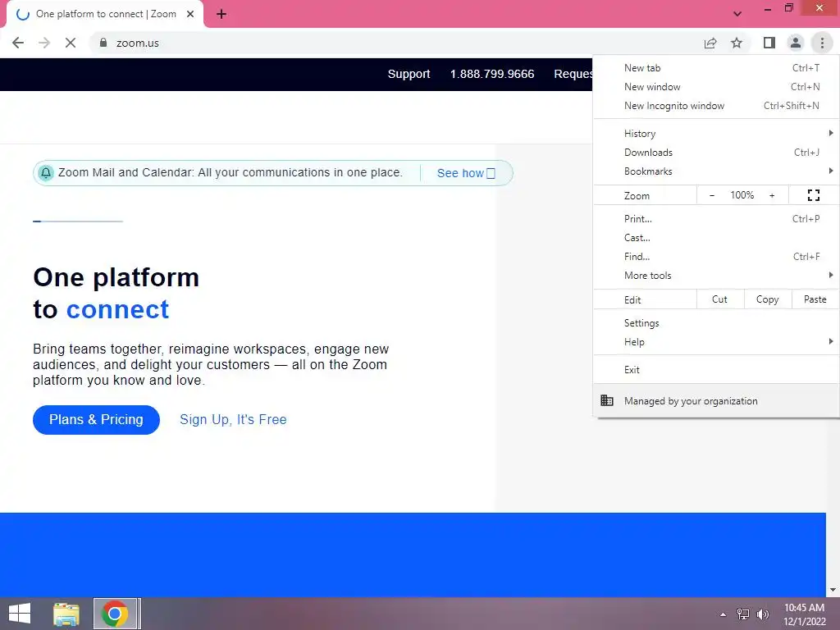Click Paste in the Edit row
The width and height of the screenshot is (840, 630).
[815, 299]
